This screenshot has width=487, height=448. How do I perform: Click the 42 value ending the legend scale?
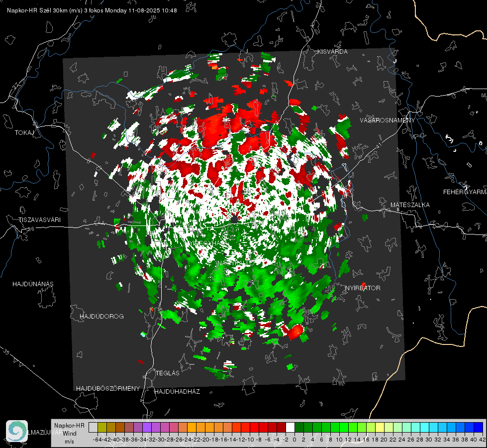[x=483, y=440]
